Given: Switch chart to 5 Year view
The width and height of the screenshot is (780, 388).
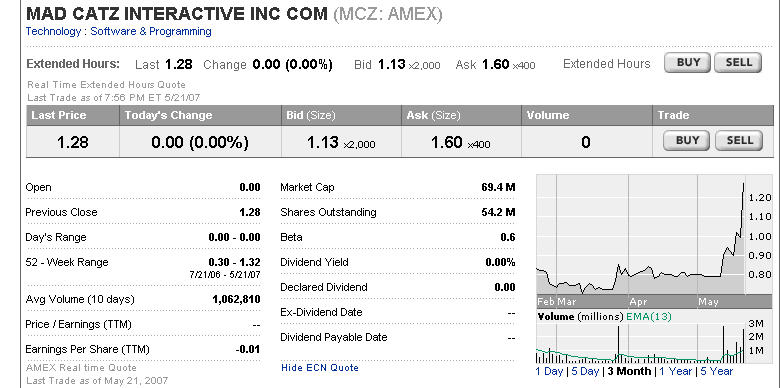Looking at the screenshot, I should coord(716,371).
